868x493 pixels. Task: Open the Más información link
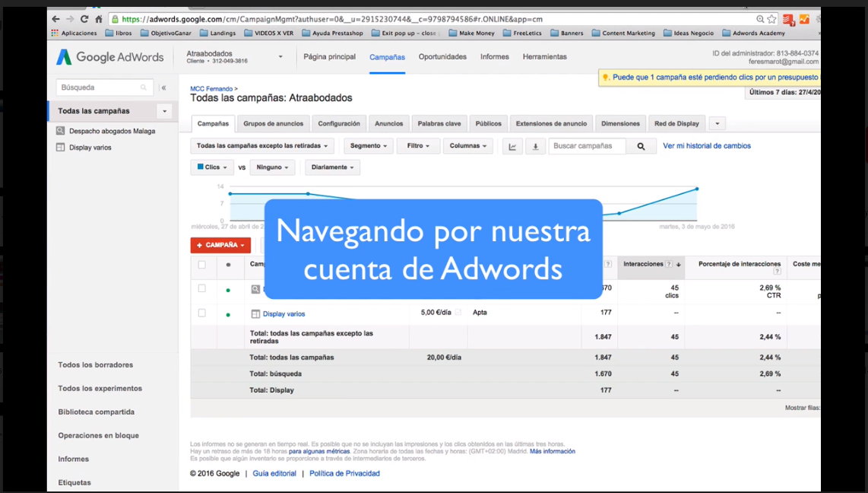point(553,451)
